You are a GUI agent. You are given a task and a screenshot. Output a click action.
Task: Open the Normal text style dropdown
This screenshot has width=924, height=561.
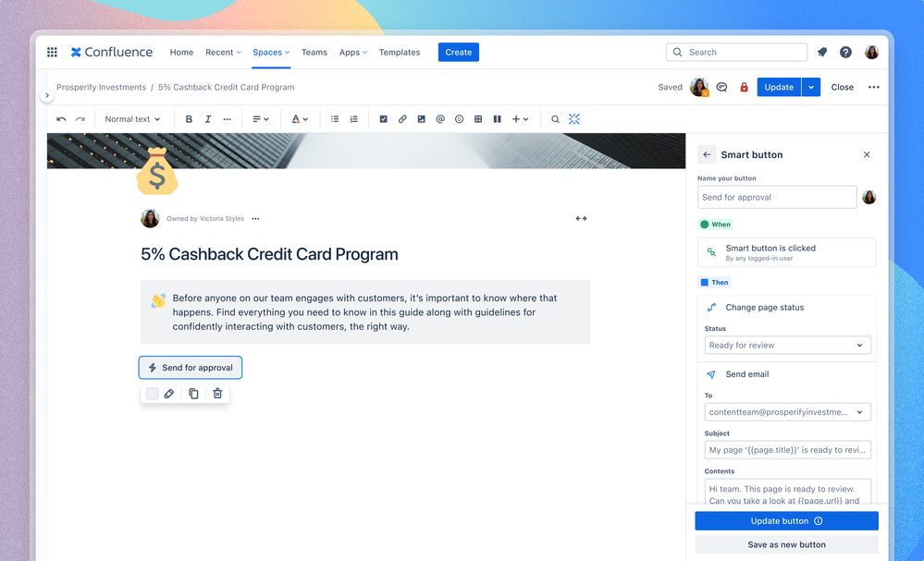[132, 119]
